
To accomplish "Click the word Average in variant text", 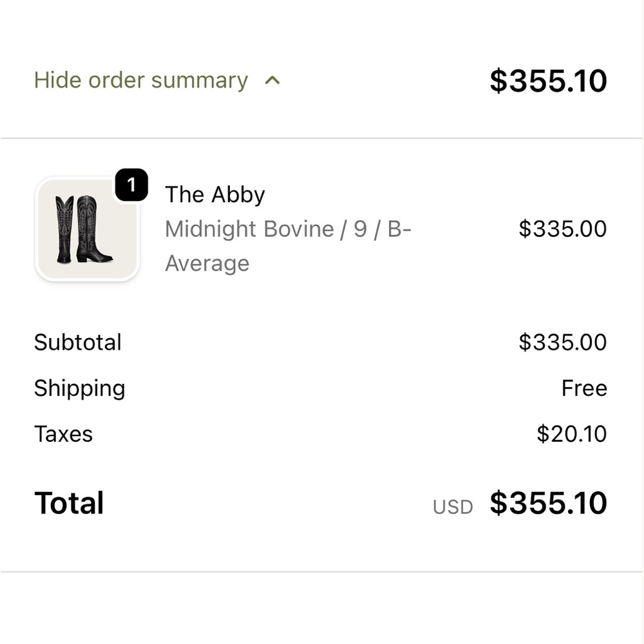I will point(207,263).
